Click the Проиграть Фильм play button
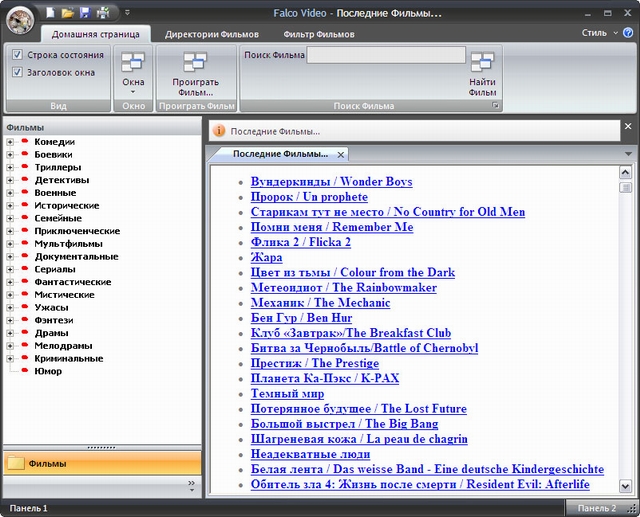The image size is (640, 517). [194, 73]
